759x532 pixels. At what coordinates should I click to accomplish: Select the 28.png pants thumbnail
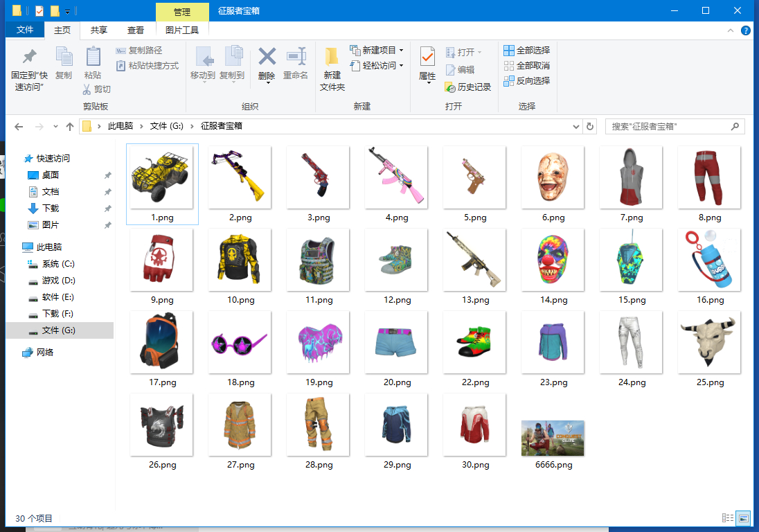click(319, 425)
